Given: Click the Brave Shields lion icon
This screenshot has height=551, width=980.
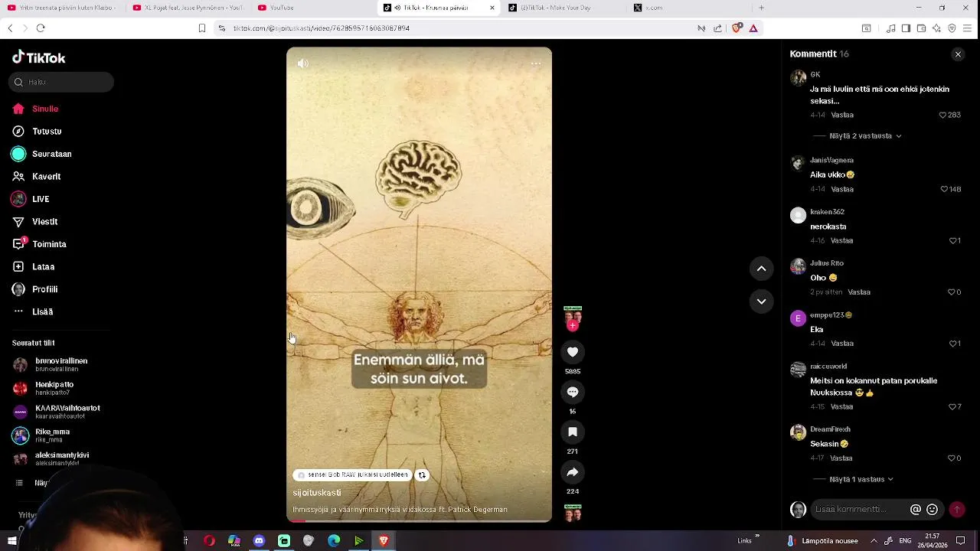Looking at the screenshot, I should click(737, 28).
